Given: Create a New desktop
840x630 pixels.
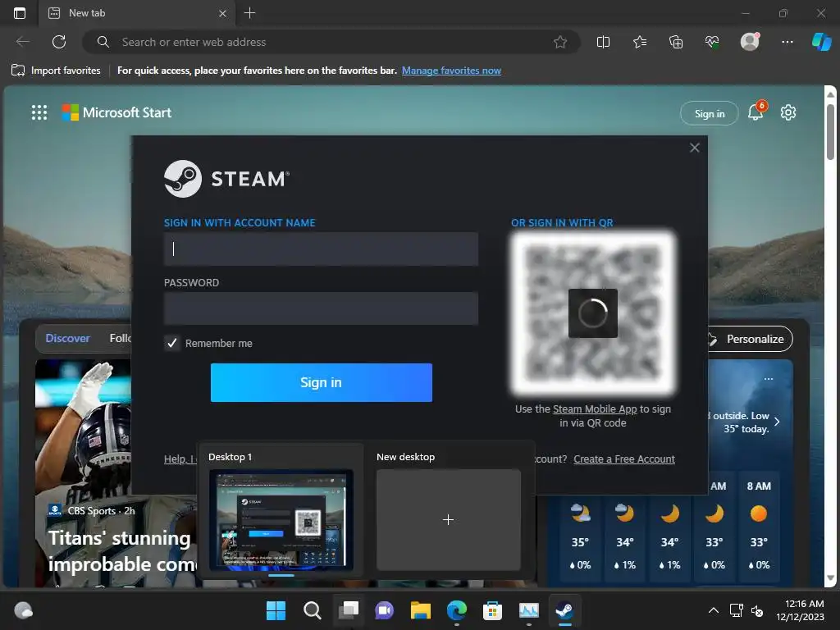Looking at the screenshot, I should click(x=449, y=519).
